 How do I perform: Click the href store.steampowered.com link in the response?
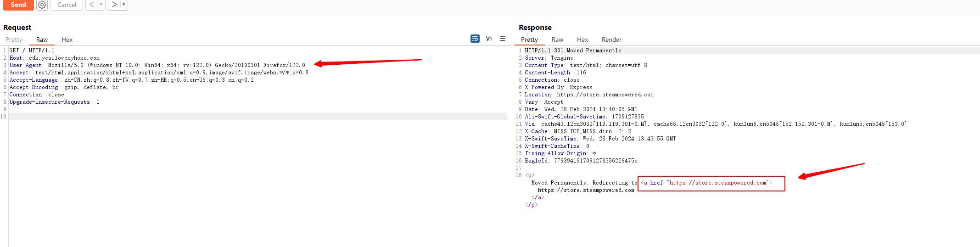(x=717, y=183)
